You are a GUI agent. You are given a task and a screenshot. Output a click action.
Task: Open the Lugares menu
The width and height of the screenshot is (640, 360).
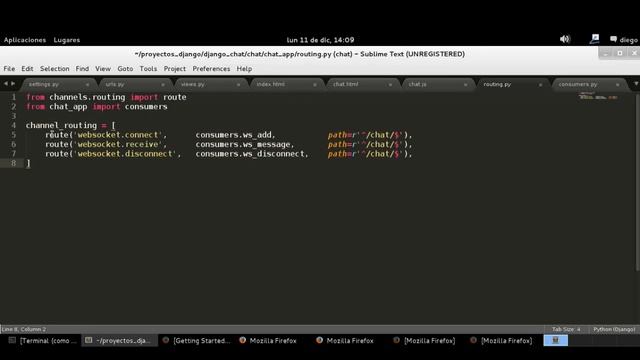67,40
